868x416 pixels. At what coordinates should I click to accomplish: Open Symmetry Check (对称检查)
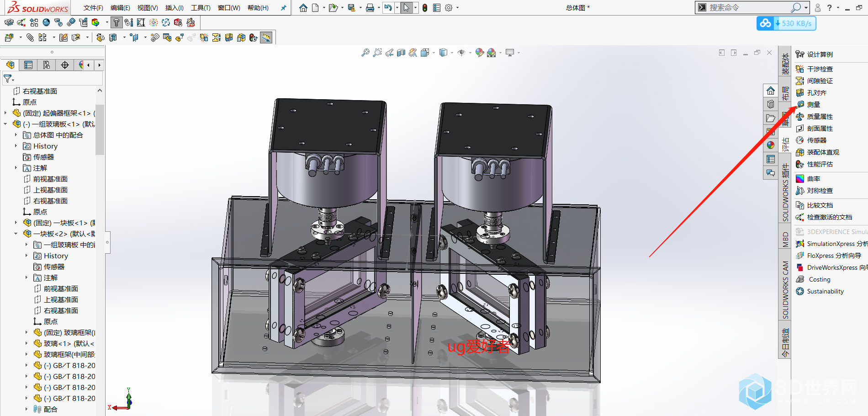[x=815, y=191]
